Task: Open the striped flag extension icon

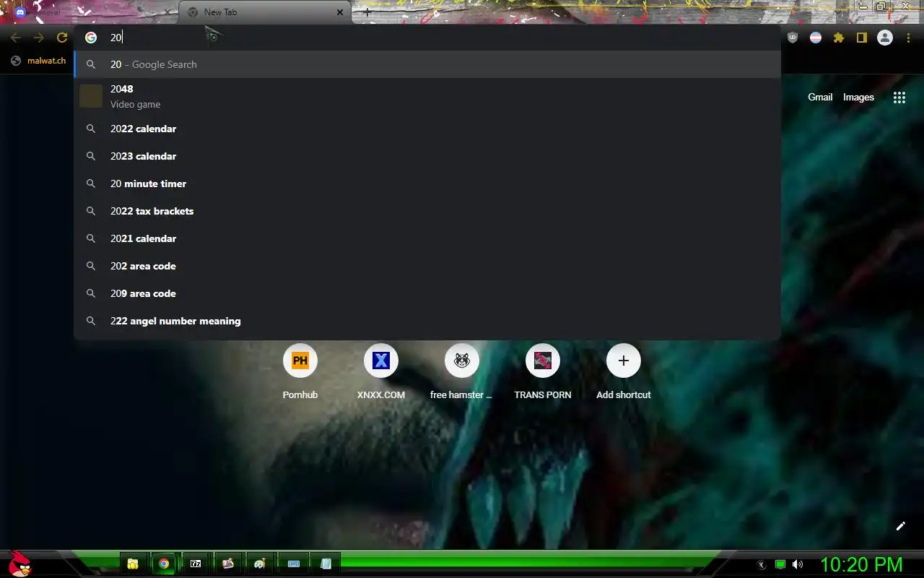Action: (x=816, y=38)
